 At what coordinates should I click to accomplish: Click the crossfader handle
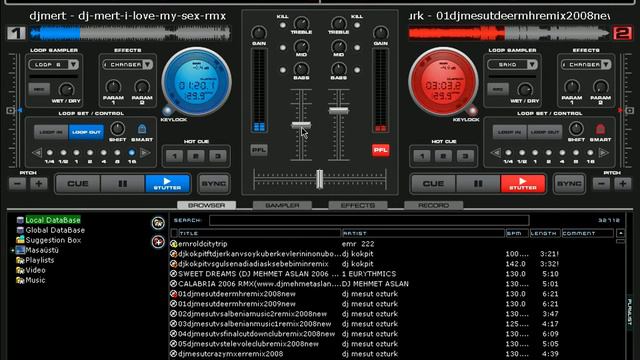320,179
